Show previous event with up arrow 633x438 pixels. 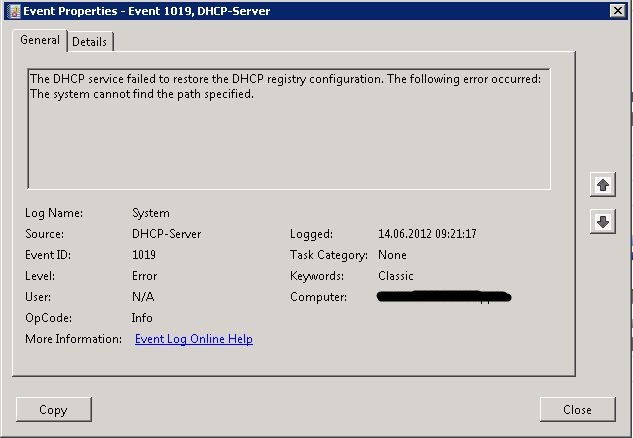[602, 185]
